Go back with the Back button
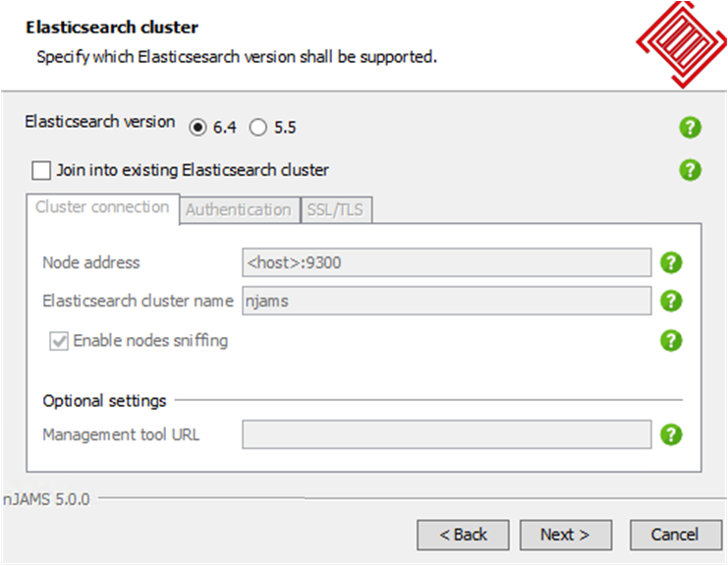 [463, 535]
